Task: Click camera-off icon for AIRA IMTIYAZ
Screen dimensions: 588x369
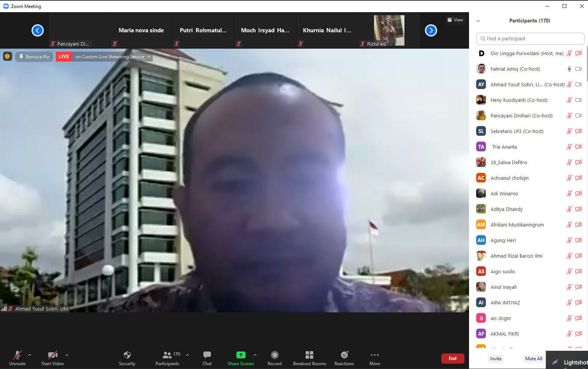Action: [x=578, y=302]
